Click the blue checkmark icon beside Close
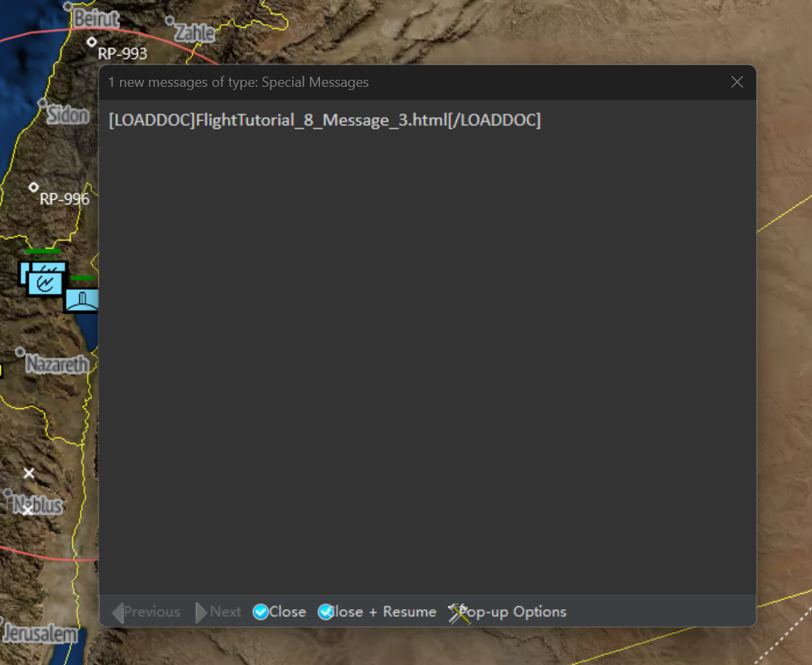 260,612
